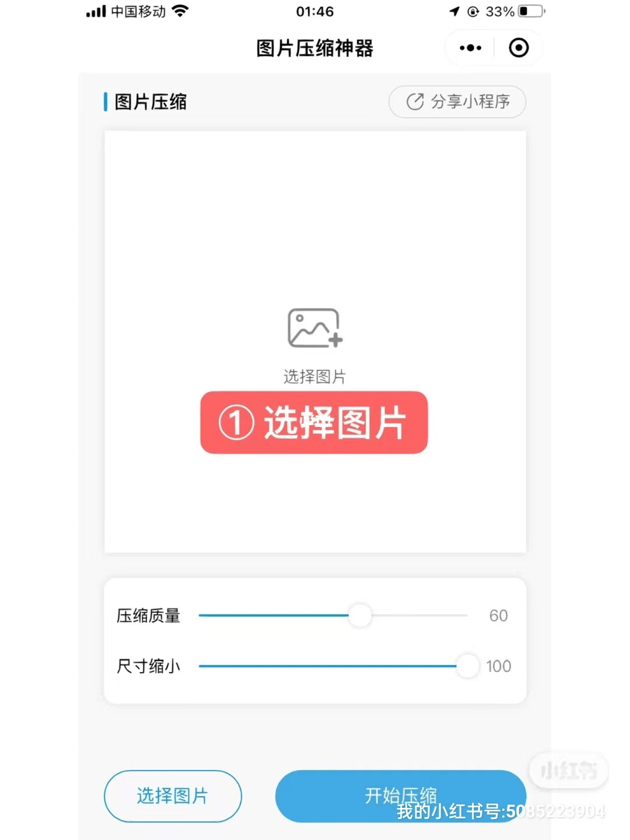Click the 压缩质量 slider handle
This screenshot has height=840, width=630.
pyautogui.click(x=360, y=615)
